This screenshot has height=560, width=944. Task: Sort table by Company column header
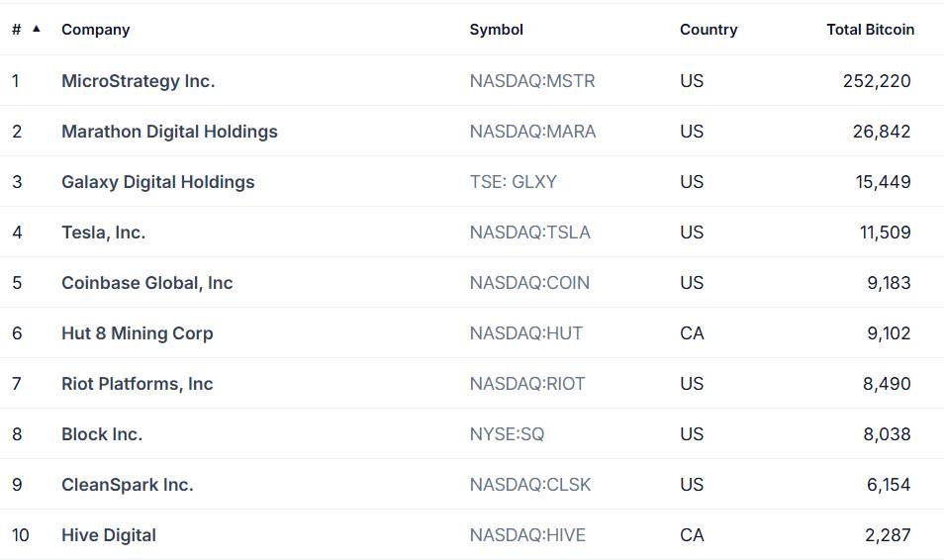tap(96, 30)
